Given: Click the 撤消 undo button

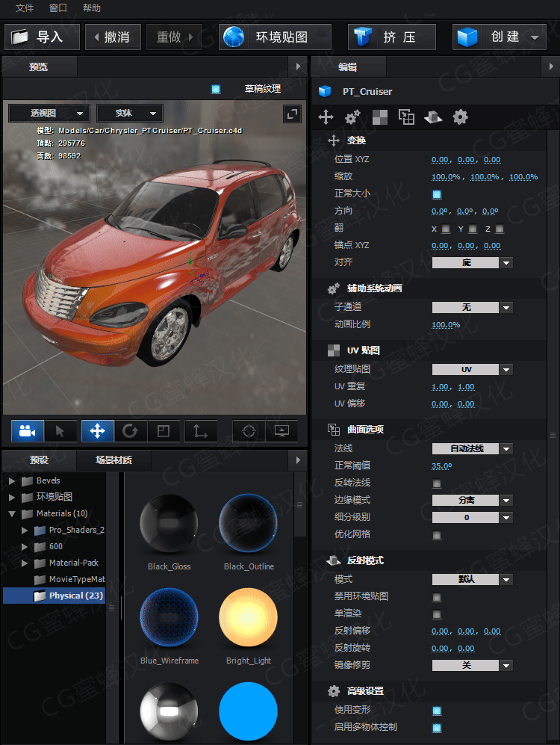Looking at the screenshot, I should pos(113,37).
